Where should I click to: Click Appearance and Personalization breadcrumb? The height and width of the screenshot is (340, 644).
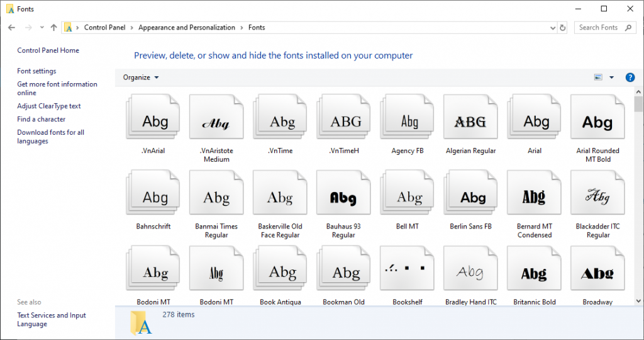click(x=187, y=28)
